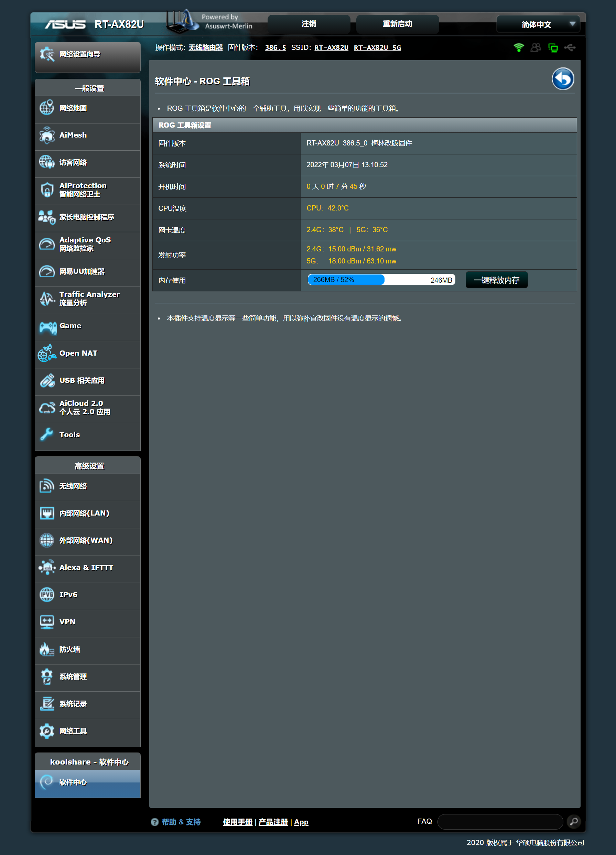This screenshot has height=855, width=616.
Task: Click the blue back arrow icon
Action: [562, 79]
